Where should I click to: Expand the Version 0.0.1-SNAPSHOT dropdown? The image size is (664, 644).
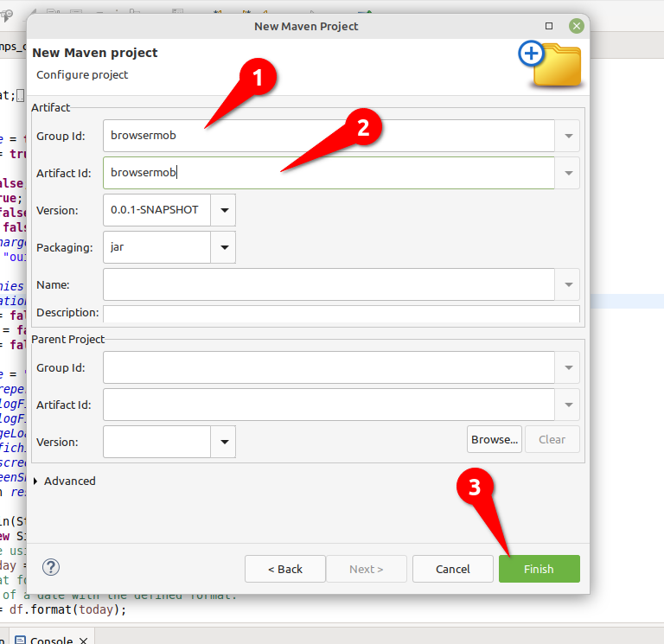(224, 210)
